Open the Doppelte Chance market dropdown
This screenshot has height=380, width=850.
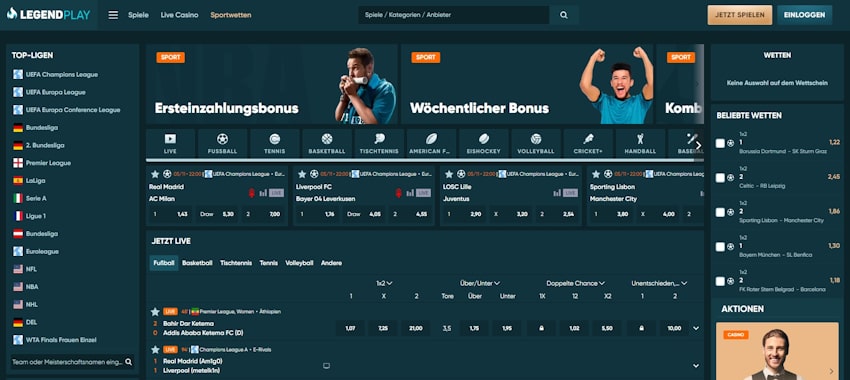point(575,283)
